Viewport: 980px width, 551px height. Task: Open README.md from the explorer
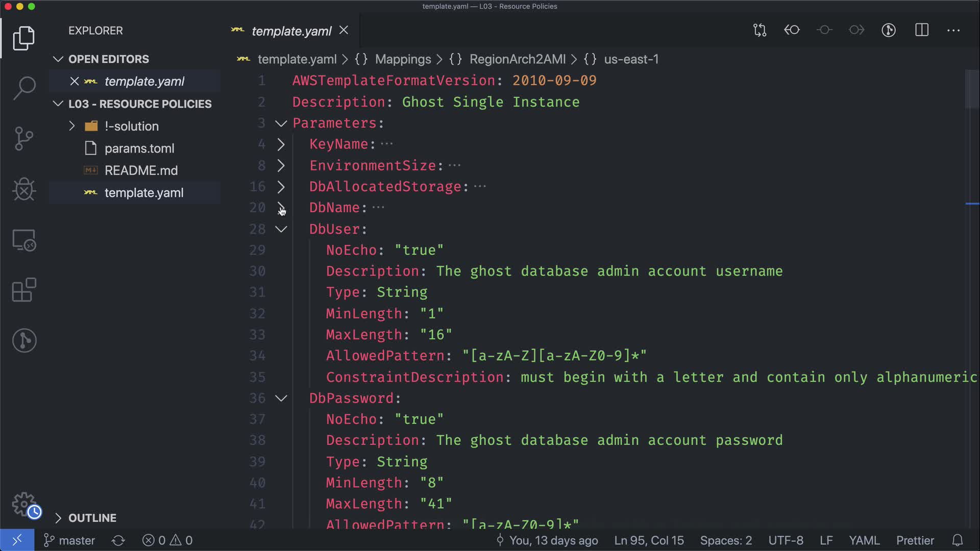[141, 170]
